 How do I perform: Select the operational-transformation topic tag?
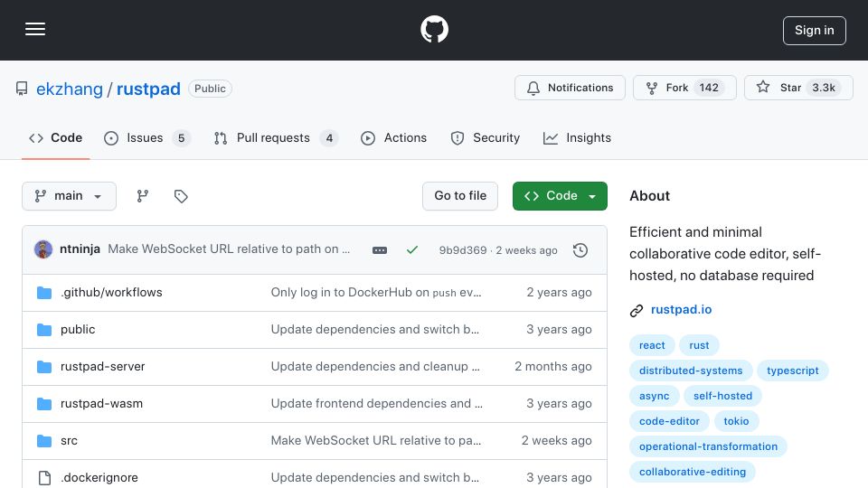[x=708, y=446]
